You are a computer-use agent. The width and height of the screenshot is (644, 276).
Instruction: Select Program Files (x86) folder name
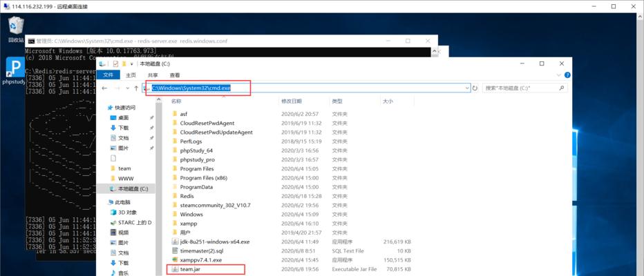(x=203, y=178)
